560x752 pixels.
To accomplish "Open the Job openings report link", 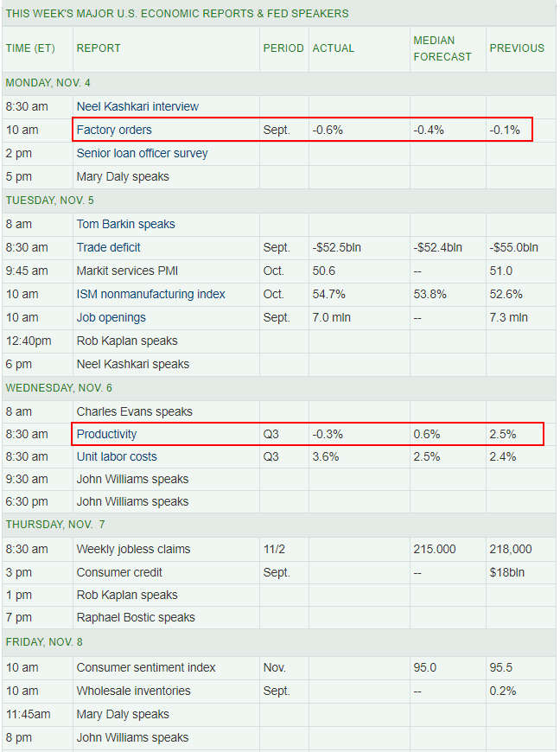I will (x=111, y=317).
